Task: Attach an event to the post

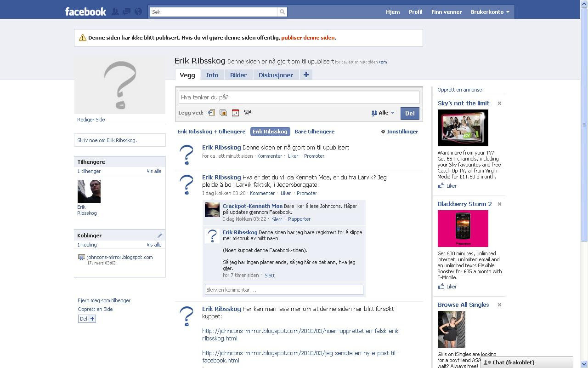Action: click(x=235, y=113)
